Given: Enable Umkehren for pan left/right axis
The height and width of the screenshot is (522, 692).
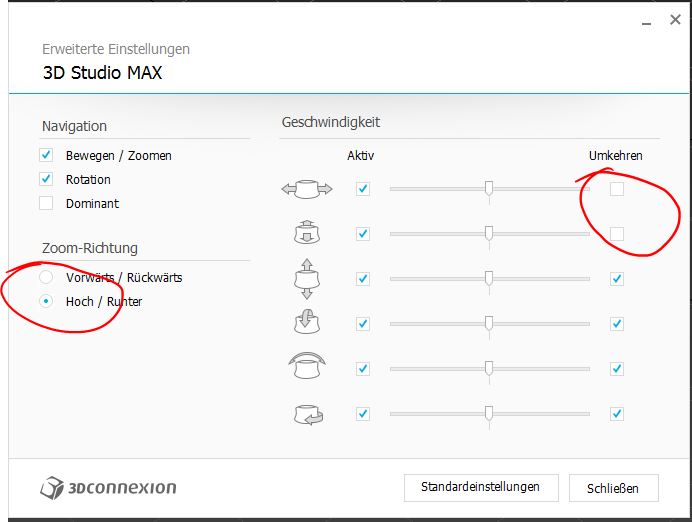Looking at the screenshot, I should (x=617, y=189).
